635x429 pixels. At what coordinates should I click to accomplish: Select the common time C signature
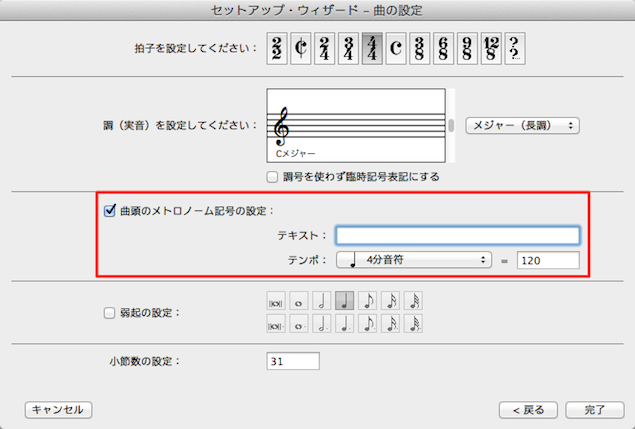(x=396, y=49)
